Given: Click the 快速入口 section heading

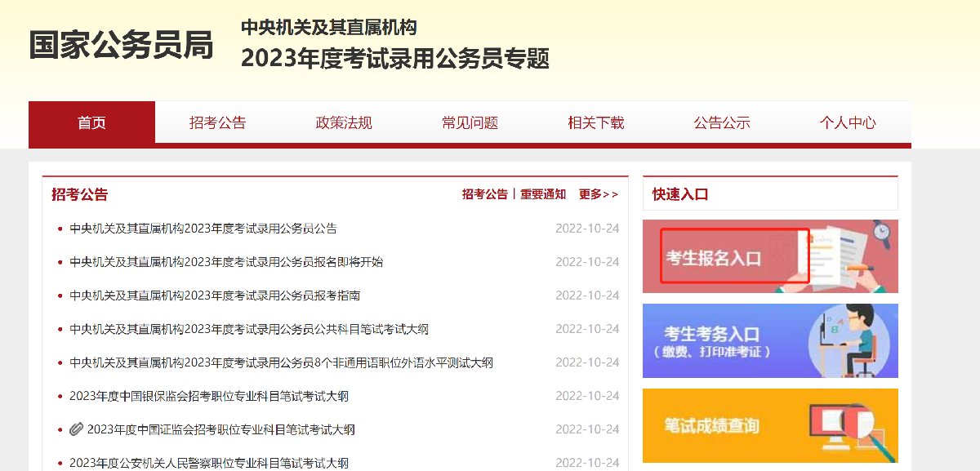Looking at the screenshot, I should coord(680,194).
